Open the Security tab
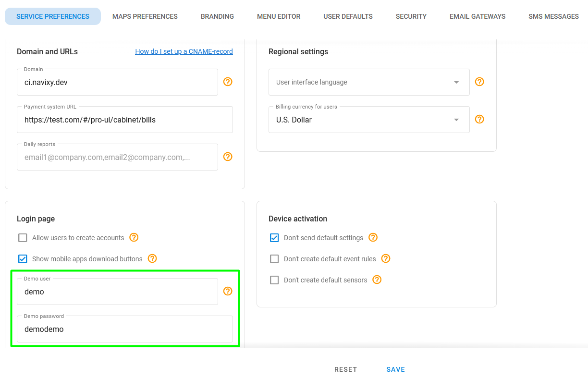Viewport: 588px width, 378px height. [x=411, y=16]
